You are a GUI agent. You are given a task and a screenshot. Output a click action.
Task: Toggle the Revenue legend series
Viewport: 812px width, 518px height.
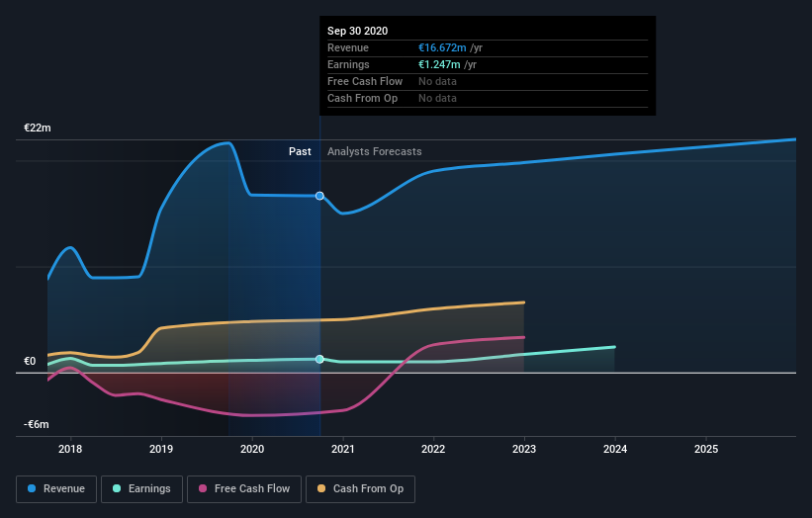56,489
